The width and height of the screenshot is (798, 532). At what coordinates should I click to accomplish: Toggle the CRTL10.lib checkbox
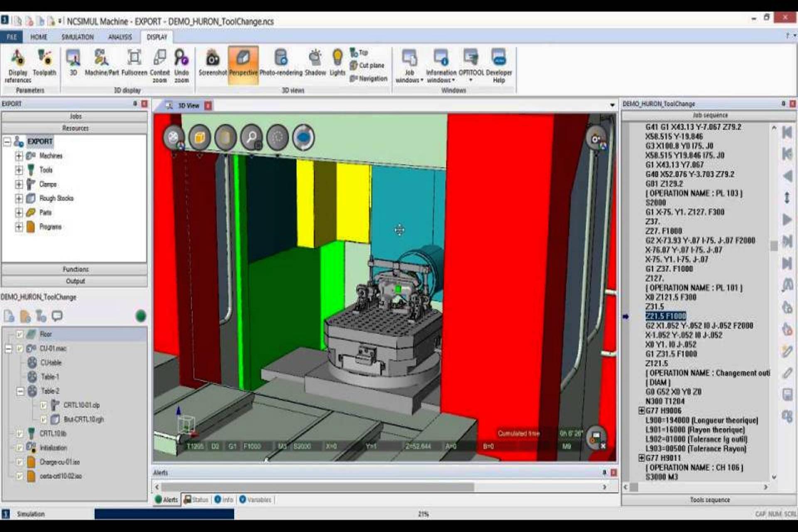20,433
